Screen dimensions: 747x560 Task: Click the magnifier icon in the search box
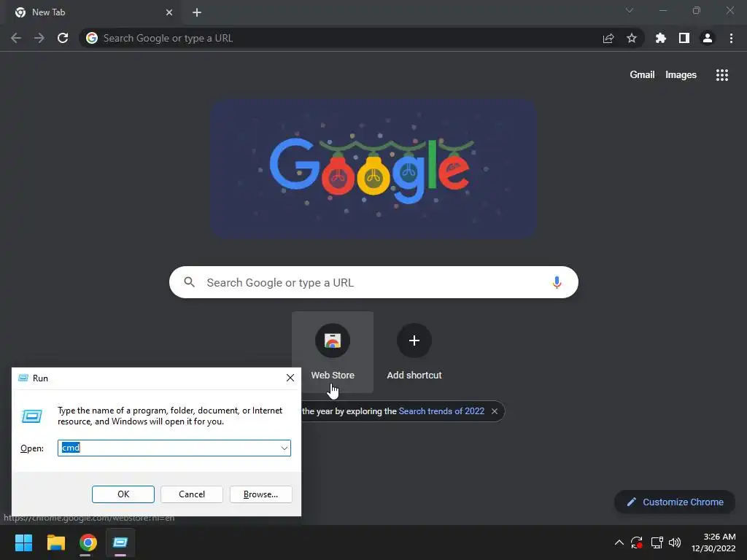[x=189, y=282]
